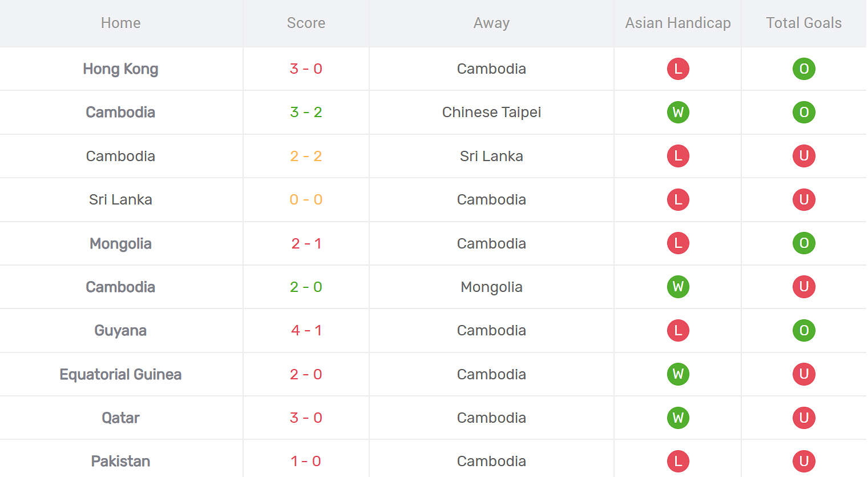Click the L handicap badge for Hong Kong match
Viewport: 868px width, 477px height.
678,69
